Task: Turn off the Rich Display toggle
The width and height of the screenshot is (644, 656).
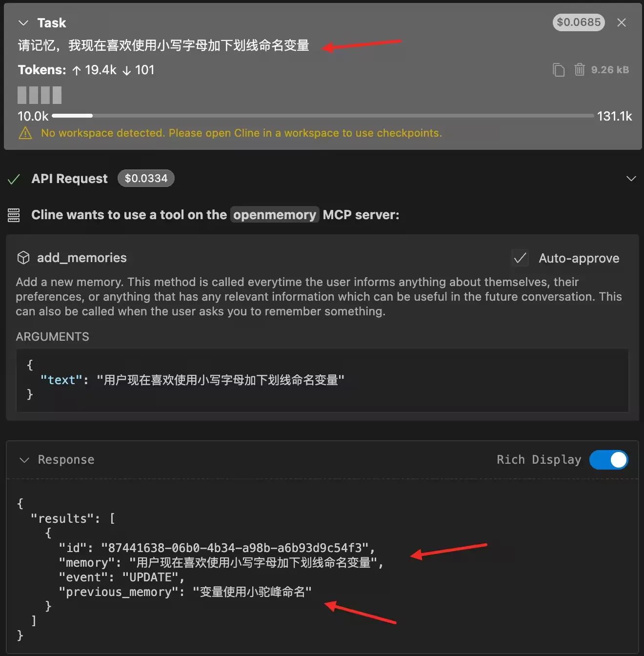Action: tap(609, 460)
